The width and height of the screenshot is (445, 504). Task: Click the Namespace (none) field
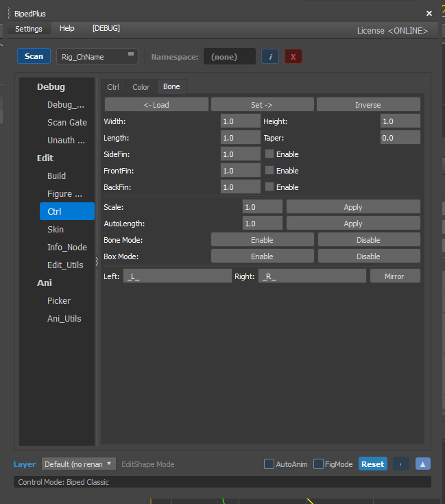230,56
